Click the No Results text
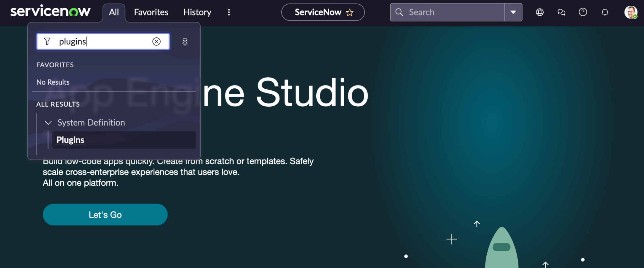The image size is (644, 268). (x=53, y=82)
